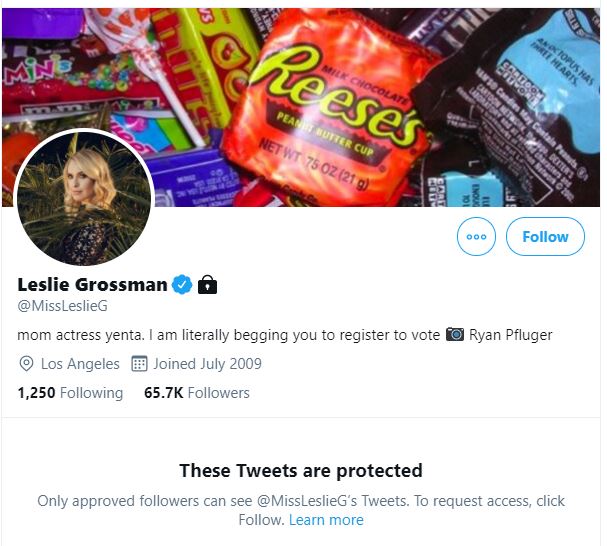Image resolution: width=607 pixels, height=546 pixels.
Task: View the 1,250 Following list
Action: point(70,393)
